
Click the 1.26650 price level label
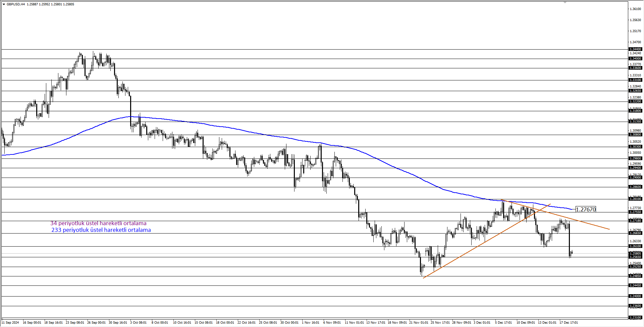point(635,233)
